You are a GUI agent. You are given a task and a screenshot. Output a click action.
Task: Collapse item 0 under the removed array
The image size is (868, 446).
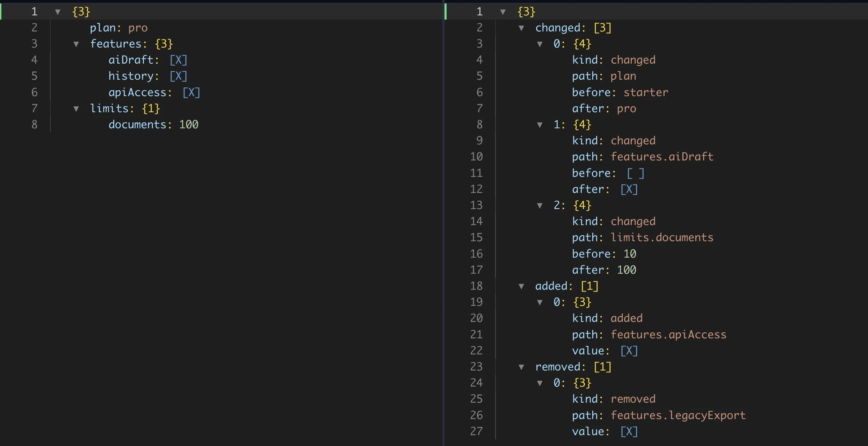(540, 383)
